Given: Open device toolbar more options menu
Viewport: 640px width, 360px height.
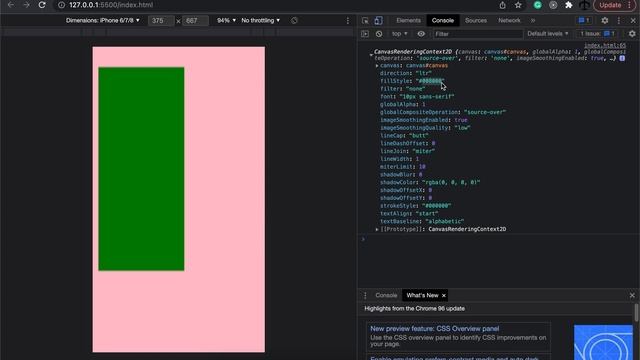Looking at the screenshot, I should pyautogui.click(x=348, y=20).
